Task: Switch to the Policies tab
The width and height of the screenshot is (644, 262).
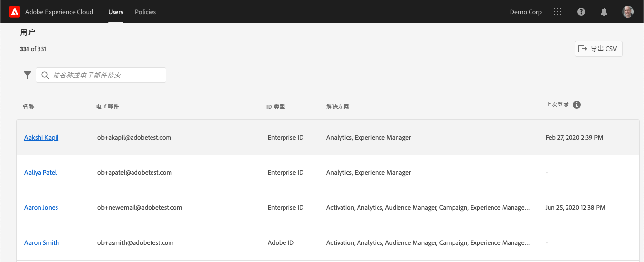Action: (146, 12)
